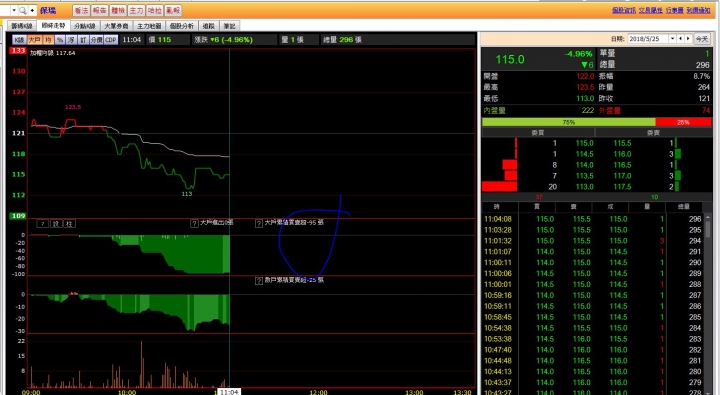Open the 交易屬性 link
Image resolution: width=720 pixels, height=395 pixels.
(651, 10)
